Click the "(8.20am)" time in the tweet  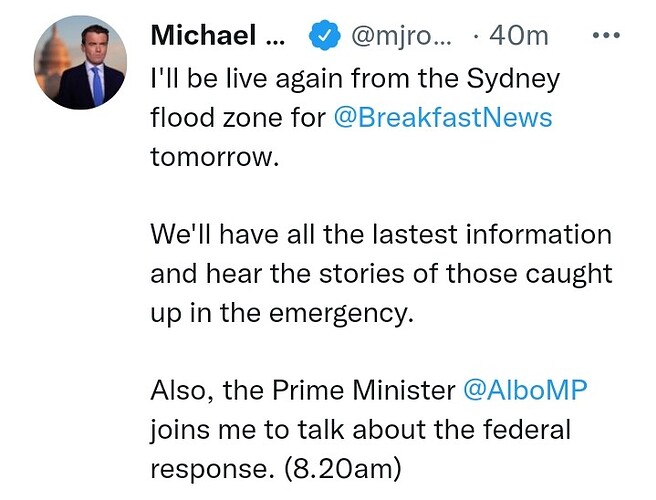pos(342,469)
